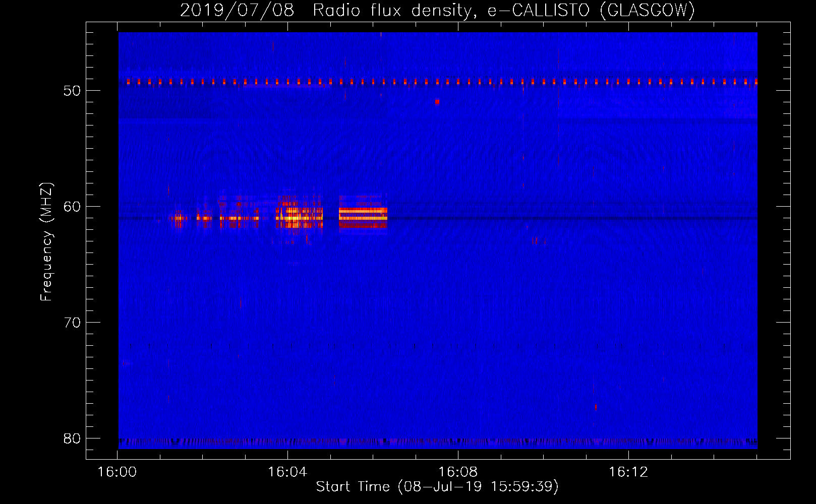
Task: Click the Start Time axis label
Action: coord(437,487)
